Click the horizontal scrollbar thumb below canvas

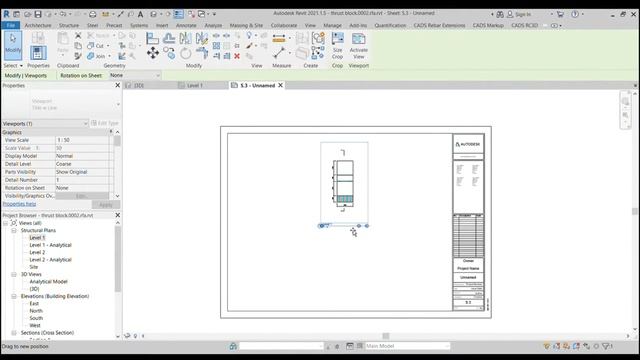click(x=386, y=336)
